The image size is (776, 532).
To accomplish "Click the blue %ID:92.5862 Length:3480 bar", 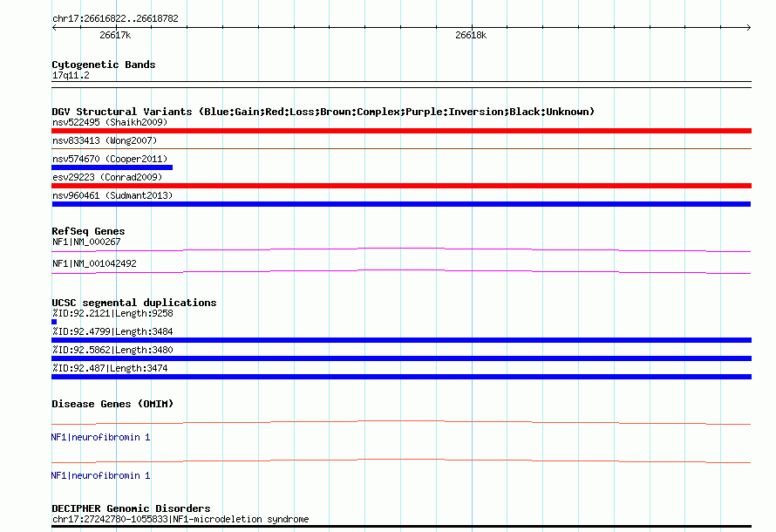I will pos(401,358).
